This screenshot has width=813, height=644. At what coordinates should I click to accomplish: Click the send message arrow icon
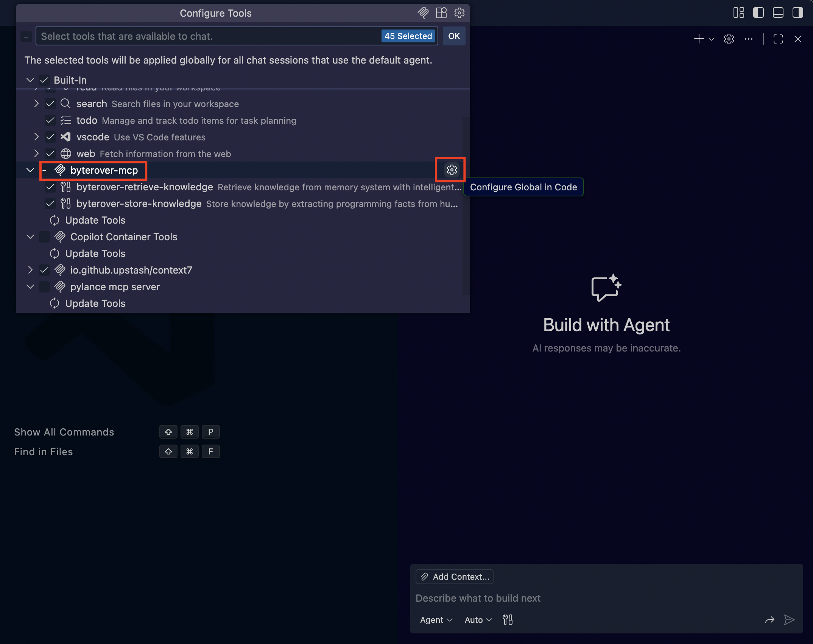[x=790, y=620]
